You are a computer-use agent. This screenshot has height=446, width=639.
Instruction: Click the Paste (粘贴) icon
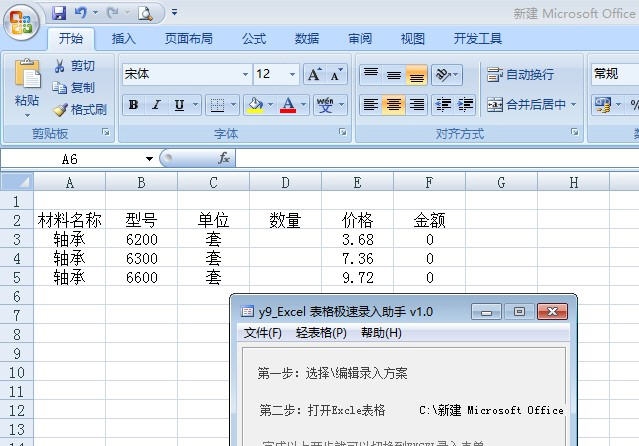[x=27, y=73]
